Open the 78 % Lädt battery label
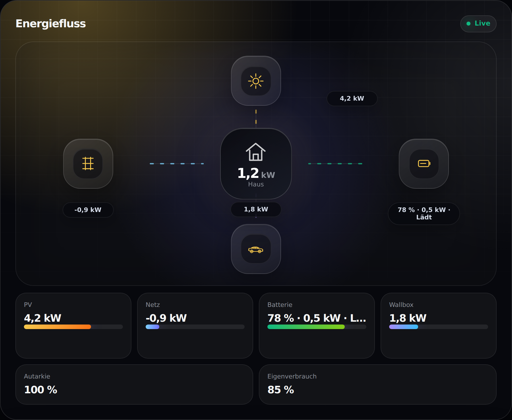Image resolution: width=512 pixels, height=420 pixels. 424,214
